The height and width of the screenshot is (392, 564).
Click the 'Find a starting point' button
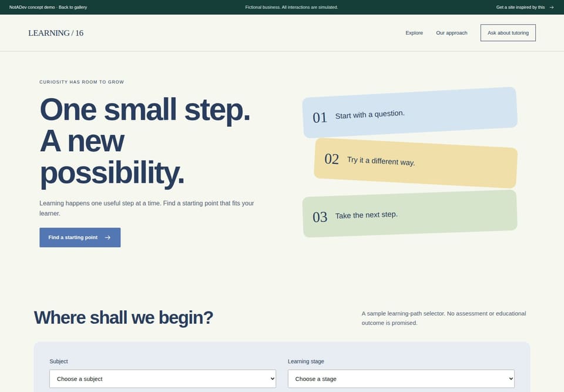[80, 237]
